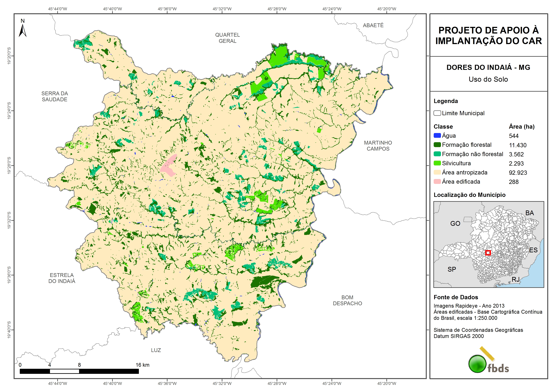
Task: Click the Área antropizada beige swatch
Action: coord(437,172)
